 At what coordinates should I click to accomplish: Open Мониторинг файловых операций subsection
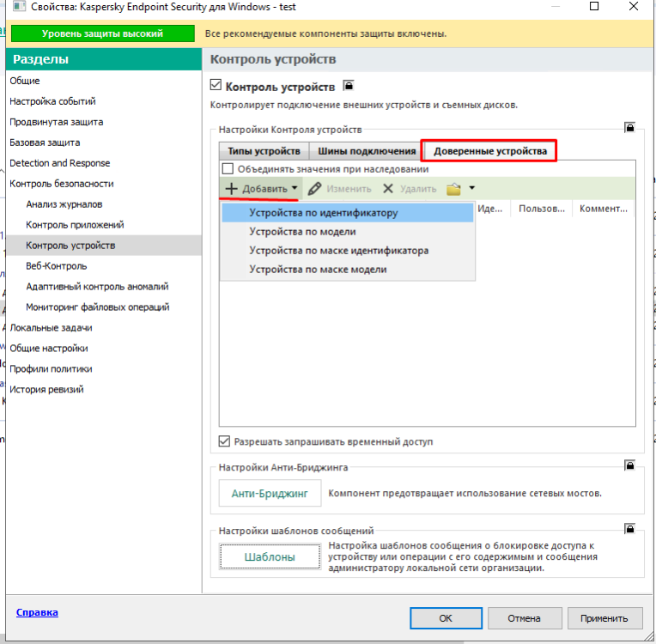click(98, 307)
